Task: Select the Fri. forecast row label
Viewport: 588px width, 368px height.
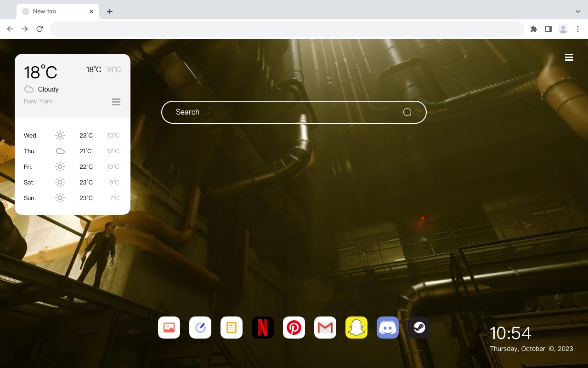Action: pos(28,167)
